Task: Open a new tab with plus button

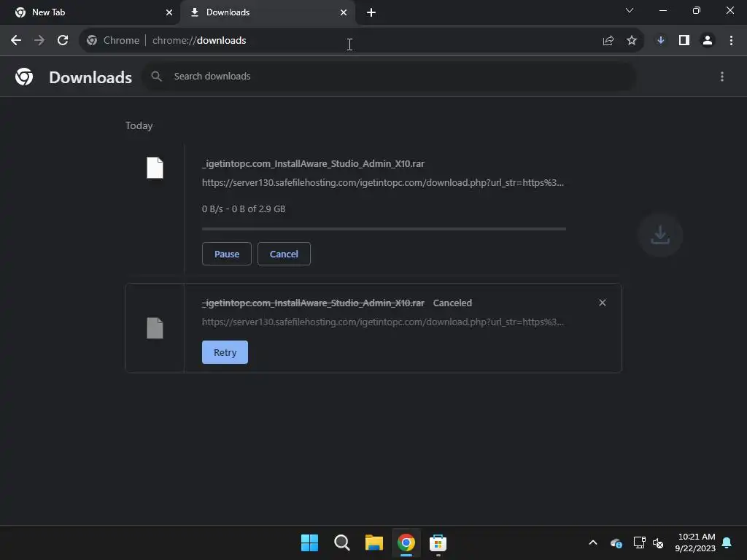Action: 371,12
